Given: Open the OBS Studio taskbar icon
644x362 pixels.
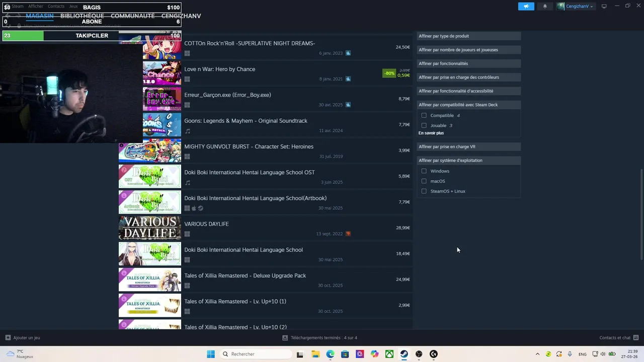Looking at the screenshot, I should pos(419,354).
